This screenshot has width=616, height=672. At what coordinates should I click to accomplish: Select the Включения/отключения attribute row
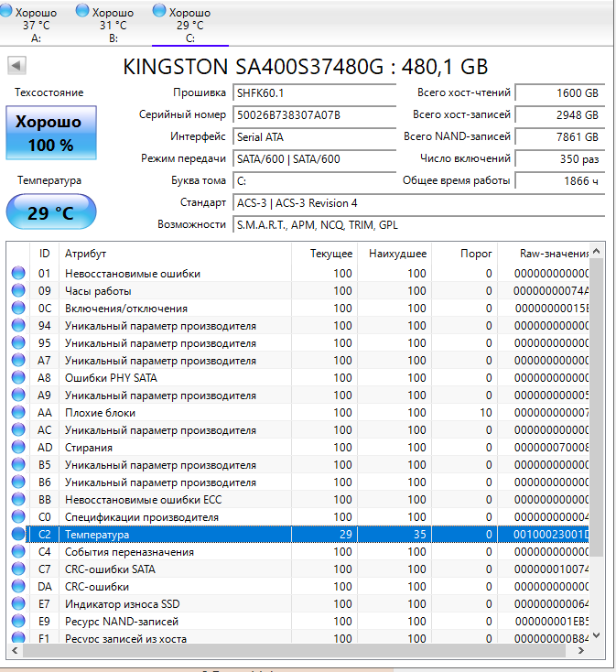tap(297, 308)
